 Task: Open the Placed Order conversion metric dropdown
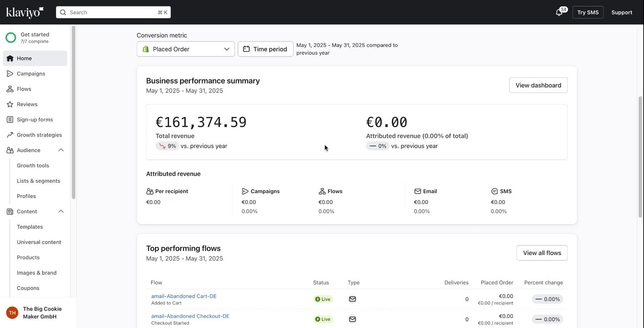185,49
